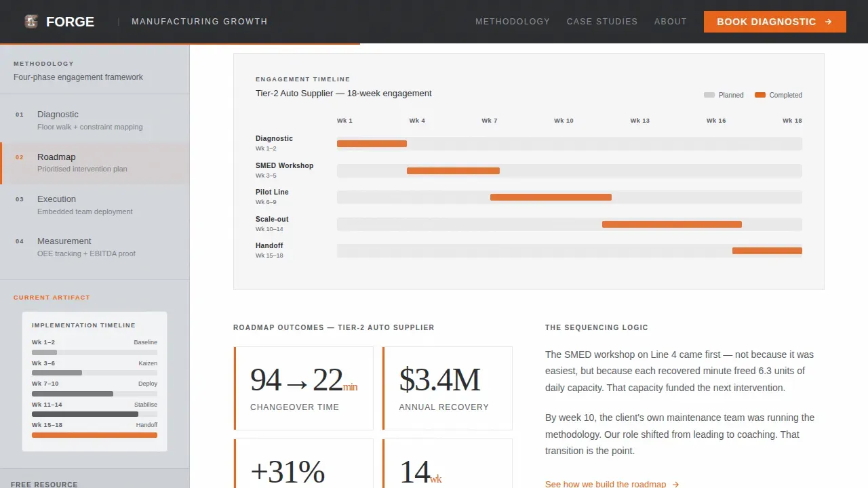Select the 04 Measurement phase

pyautogui.click(x=95, y=247)
